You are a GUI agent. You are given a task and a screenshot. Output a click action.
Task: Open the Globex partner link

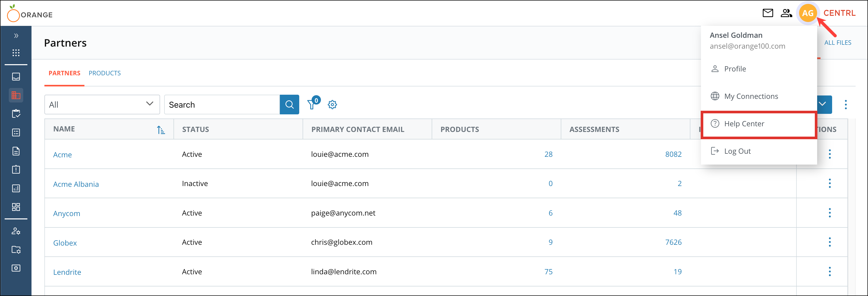coord(65,243)
